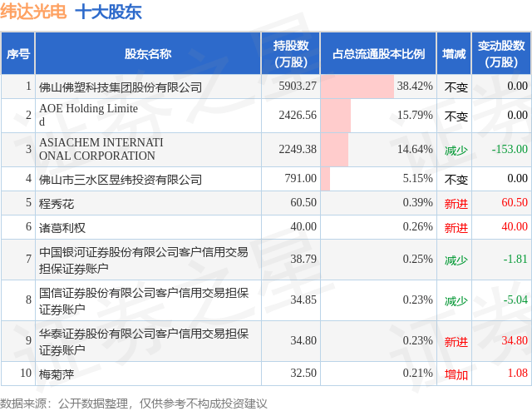The height and width of the screenshot is (411, 532).
Task: Click the 14.64% ratio value
Action: pos(415,149)
